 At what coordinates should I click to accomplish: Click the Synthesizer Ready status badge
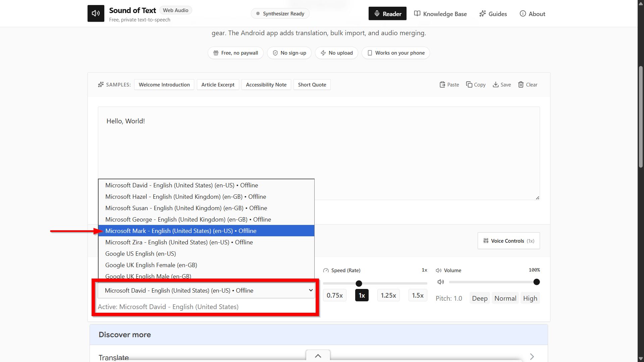280,14
